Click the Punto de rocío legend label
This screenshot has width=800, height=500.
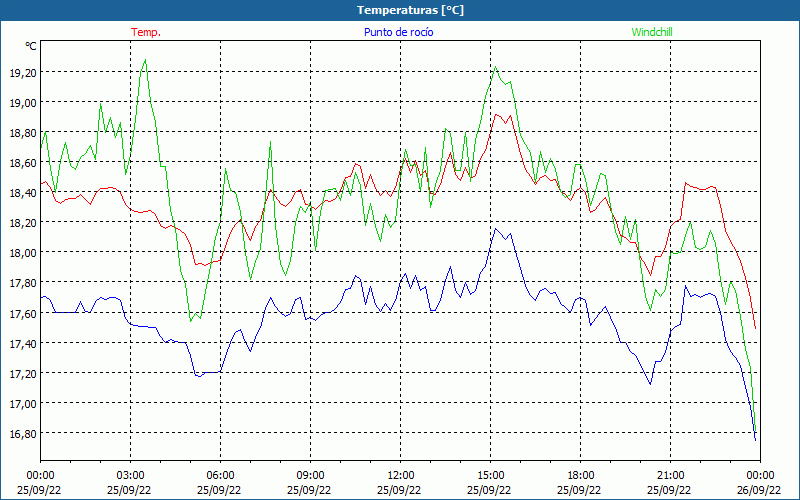click(x=398, y=32)
